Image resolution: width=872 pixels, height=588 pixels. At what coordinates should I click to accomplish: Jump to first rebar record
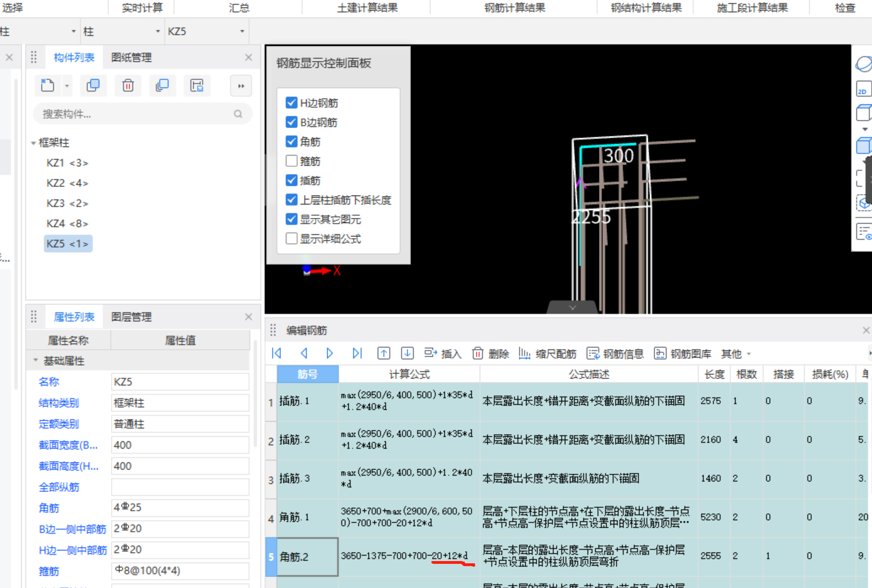[276, 353]
